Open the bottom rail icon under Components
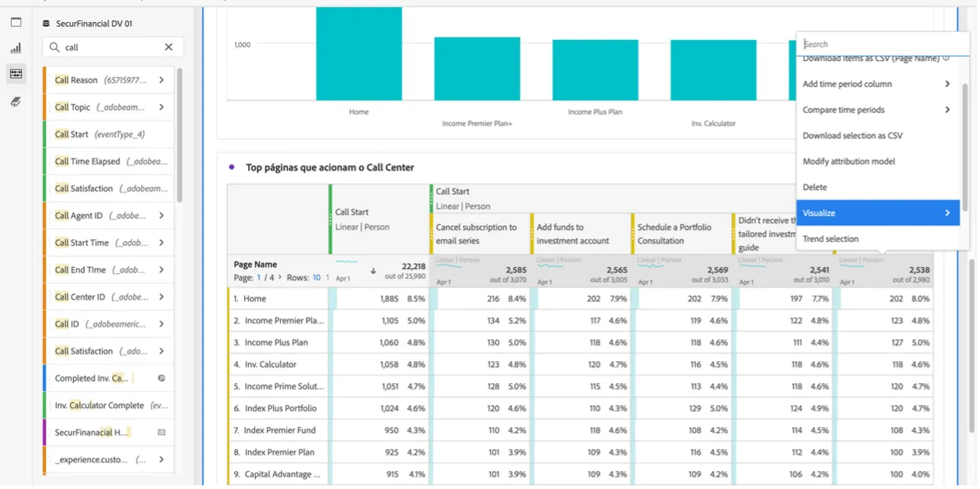The image size is (980, 489). click(16, 102)
